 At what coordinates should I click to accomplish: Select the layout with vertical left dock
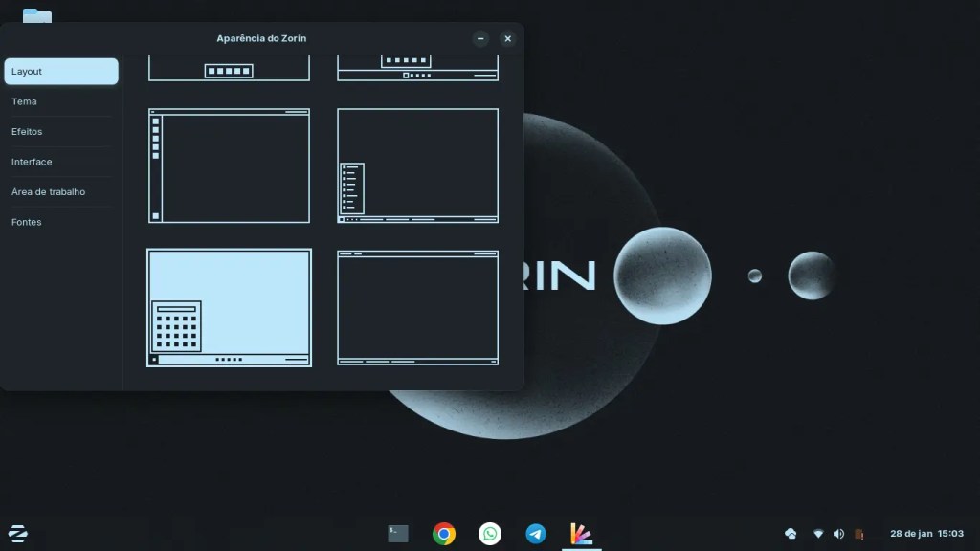coord(229,165)
